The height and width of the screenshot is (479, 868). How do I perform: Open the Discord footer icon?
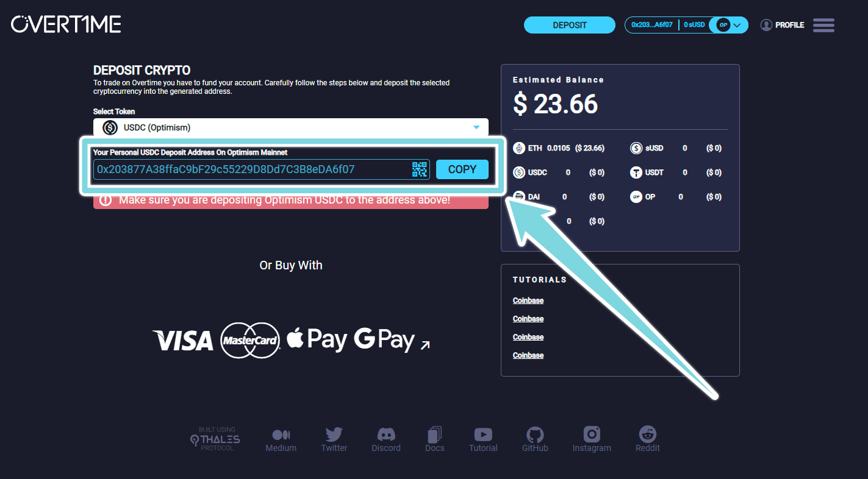coord(386,434)
